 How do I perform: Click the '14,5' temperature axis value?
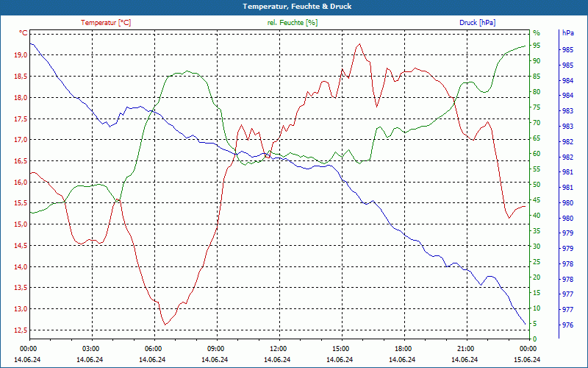coord(21,246)
